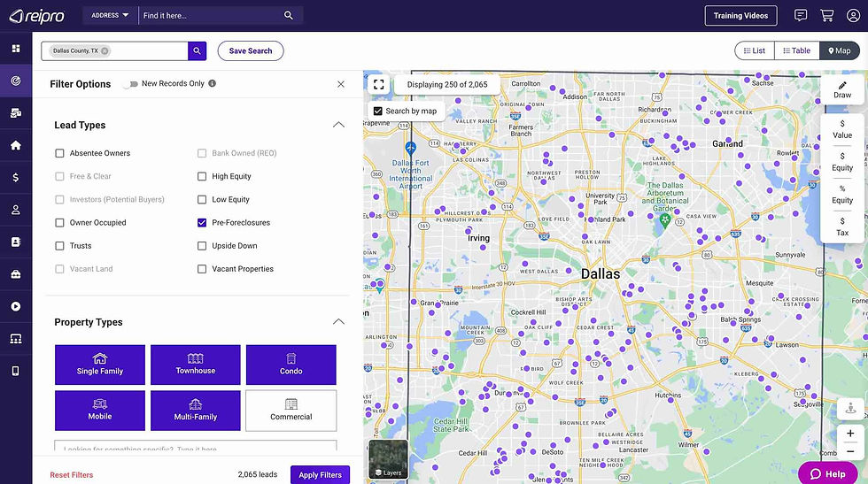
Task: Open the shopping cart icon
Action: tap(827, 16)
